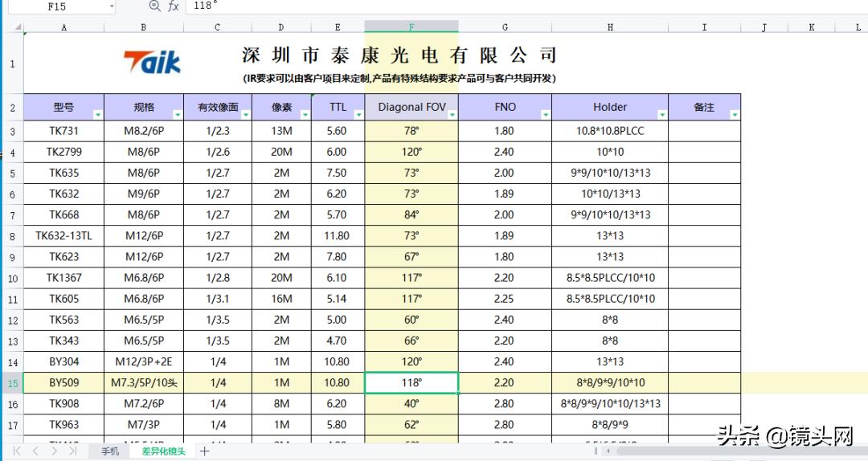Screen dimensions: 868x461
Task: Click cell 8*8/9*9 in TK963 row
Action: pyautogui.click(x=610, y=425)
